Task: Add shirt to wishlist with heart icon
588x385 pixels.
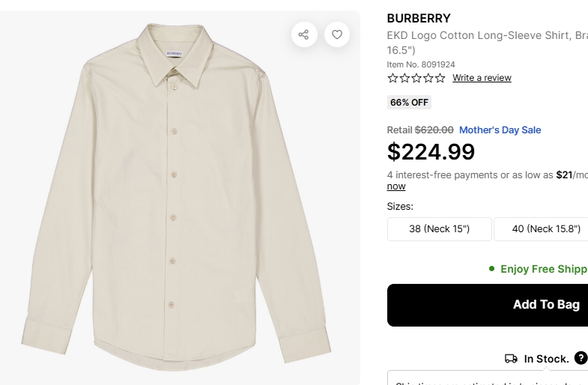Action: (337, 34)
